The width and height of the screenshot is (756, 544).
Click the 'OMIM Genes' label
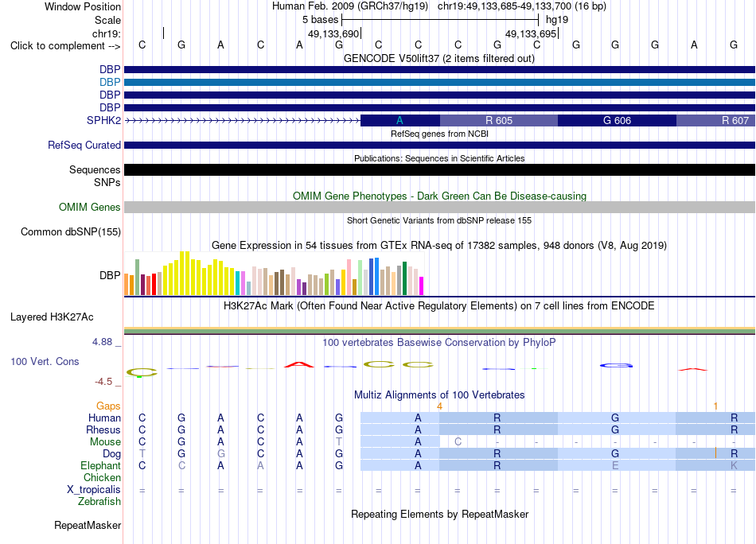tap(90, 208)
